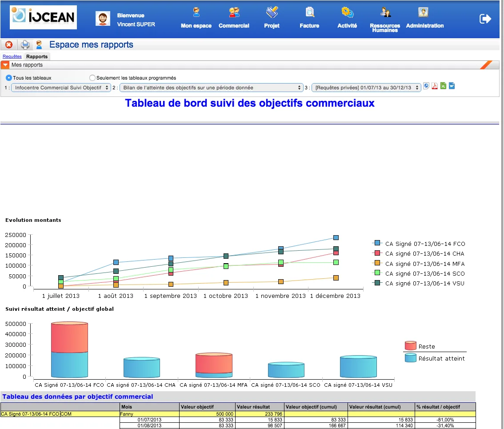
Task: Click the -31,40% cell
Action: coord(445,425)
